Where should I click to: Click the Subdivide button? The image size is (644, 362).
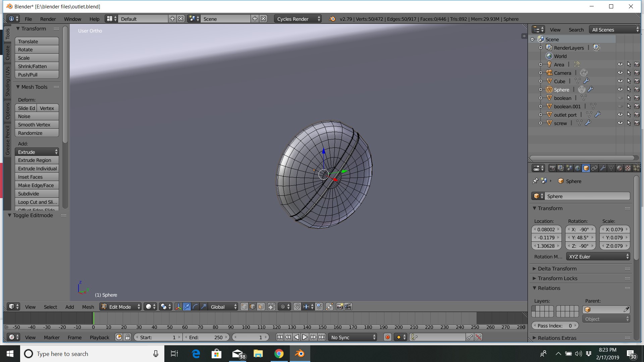tap(37, 194)
